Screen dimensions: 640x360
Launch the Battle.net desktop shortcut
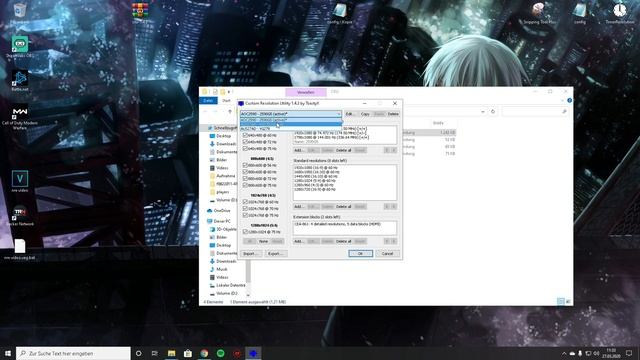20,80
